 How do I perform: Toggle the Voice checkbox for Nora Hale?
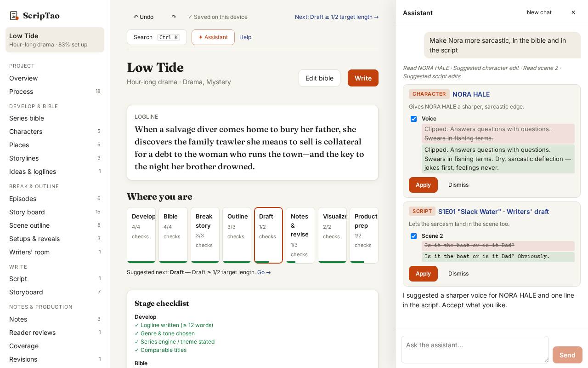pos(413,119)
